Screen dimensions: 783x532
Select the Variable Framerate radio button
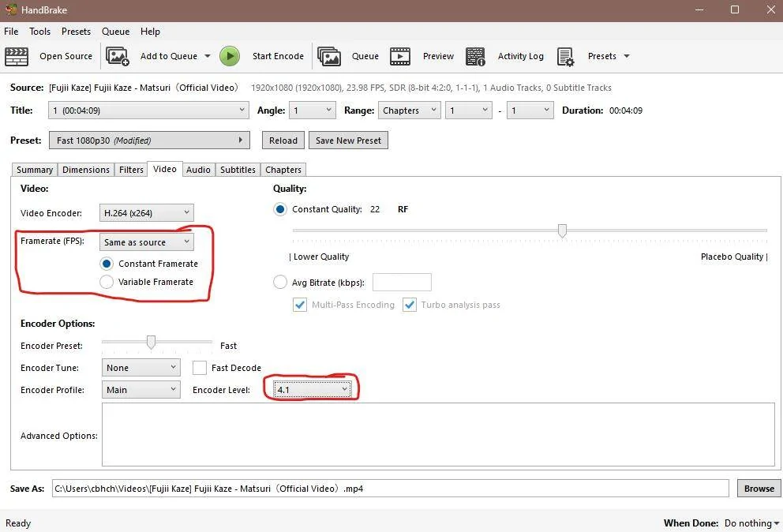[107, 282]
